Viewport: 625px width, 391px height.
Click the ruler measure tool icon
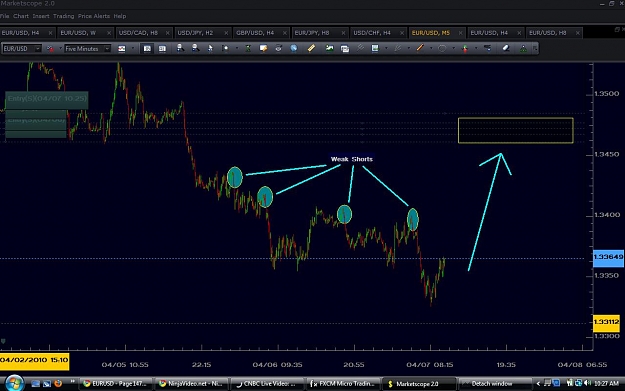point(311,48)
